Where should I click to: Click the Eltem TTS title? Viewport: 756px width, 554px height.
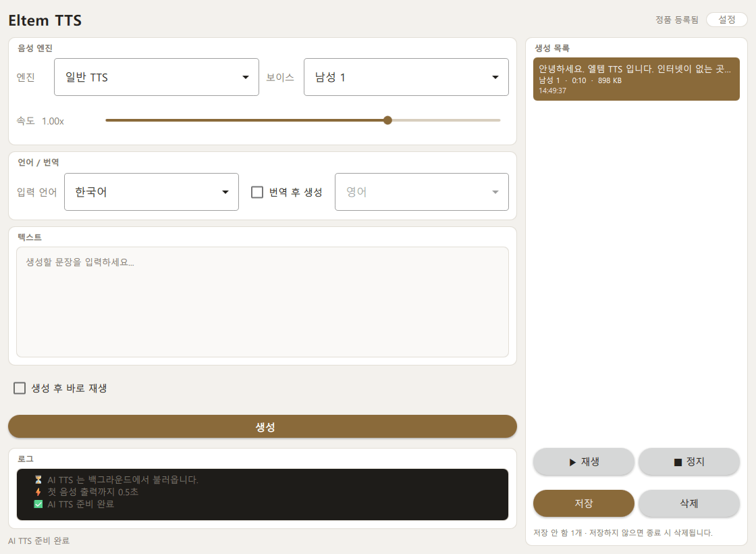[x=45, y=20]
